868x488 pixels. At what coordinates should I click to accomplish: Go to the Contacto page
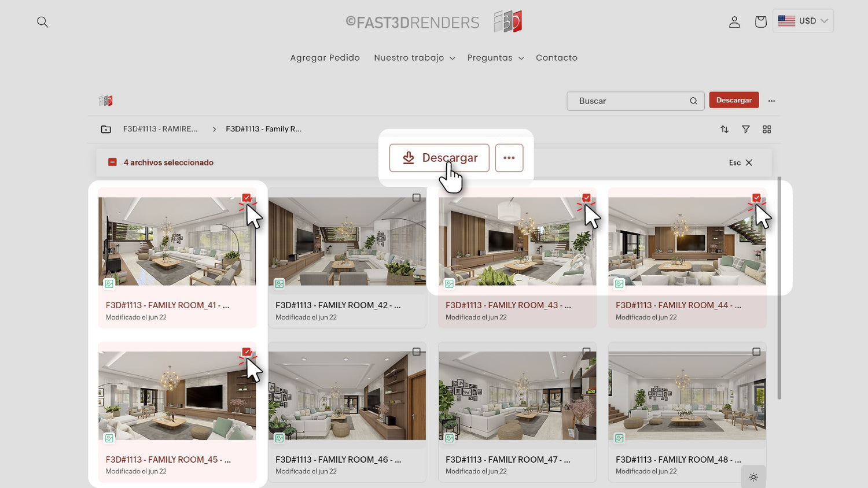coord(556,58)
